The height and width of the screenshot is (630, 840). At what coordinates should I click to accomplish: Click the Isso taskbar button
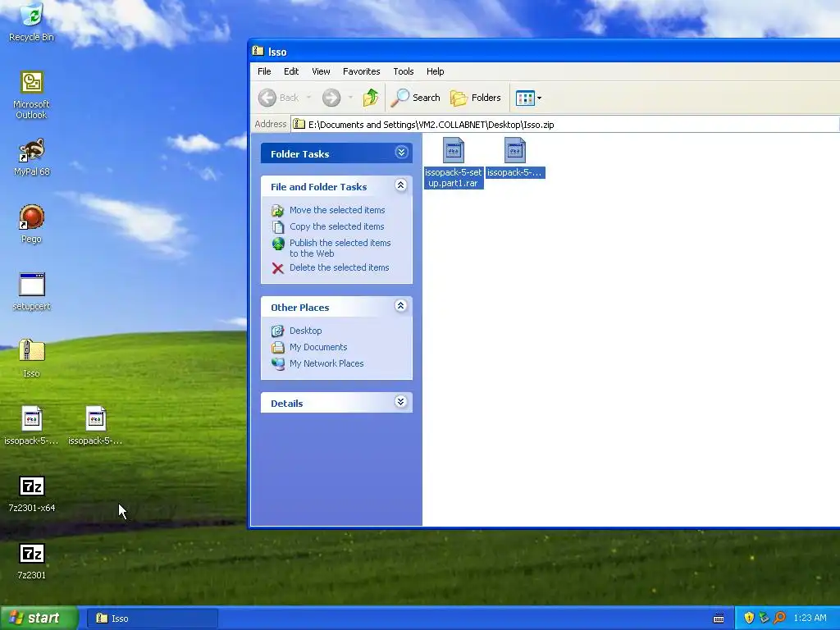pyautogui.click(x=153, y=619)
